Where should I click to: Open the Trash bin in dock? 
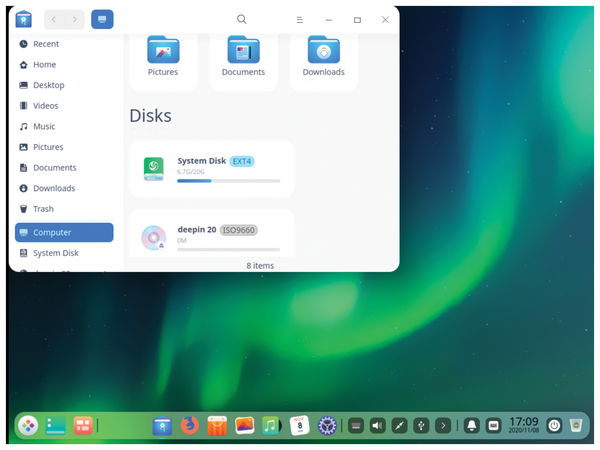point(576,426)
